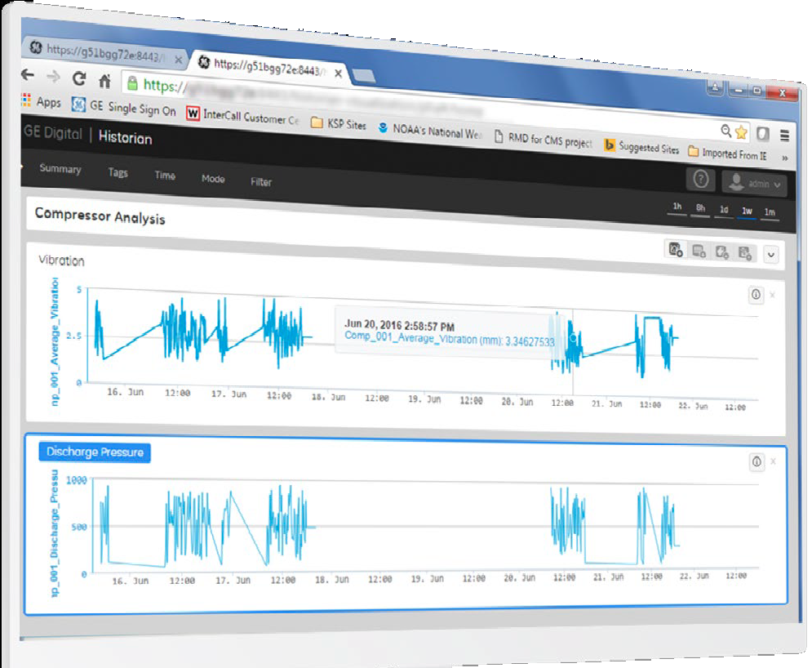The height and width of the screenshot is (668, 812).
Task: Click the Discharge Pressure title button
Action: 95,452
